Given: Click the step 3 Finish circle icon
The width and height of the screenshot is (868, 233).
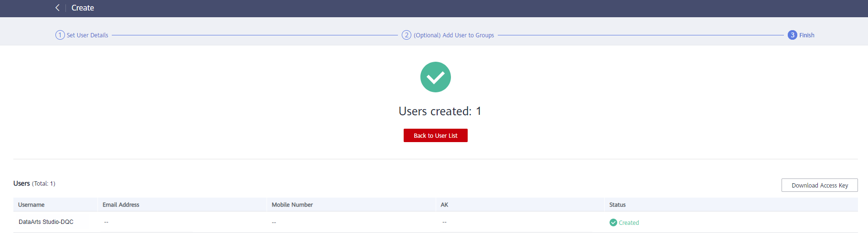Looking at the screenshot, I should (793, 35).
